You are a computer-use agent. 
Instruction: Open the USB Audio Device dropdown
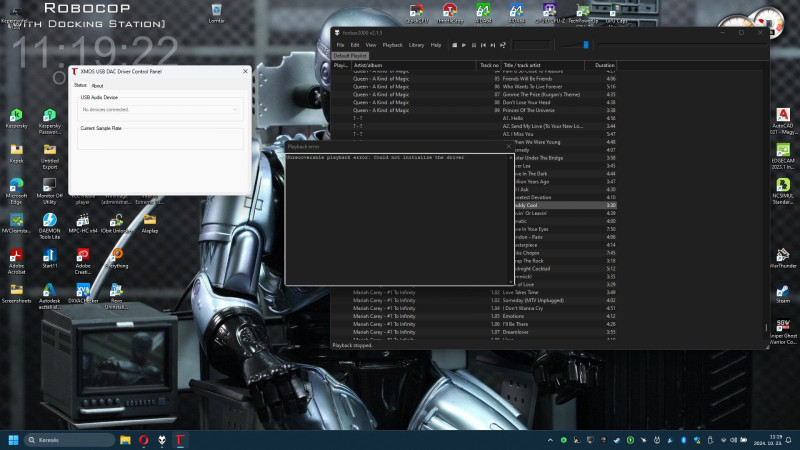pos(161,109)
